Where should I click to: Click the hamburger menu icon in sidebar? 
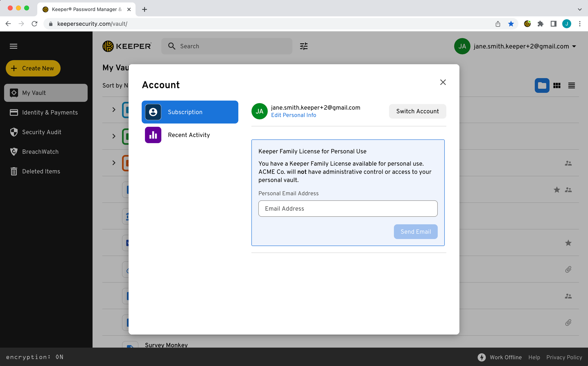[x=14, y=46]
